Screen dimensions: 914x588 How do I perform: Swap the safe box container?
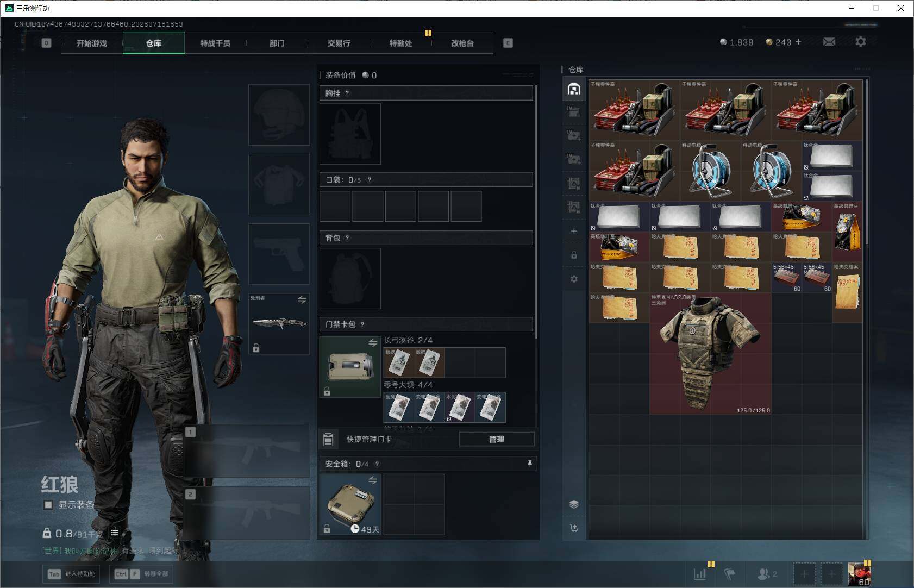tap(373, 480)
